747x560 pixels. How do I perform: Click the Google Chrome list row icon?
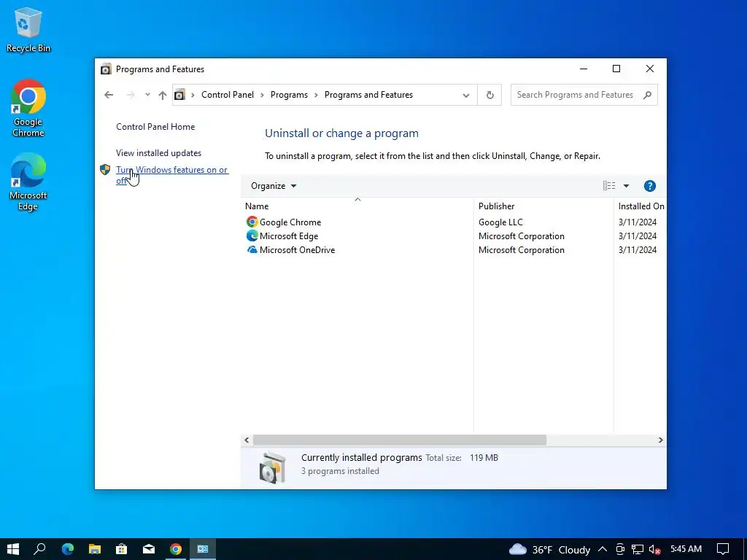(x=252, y=222)
